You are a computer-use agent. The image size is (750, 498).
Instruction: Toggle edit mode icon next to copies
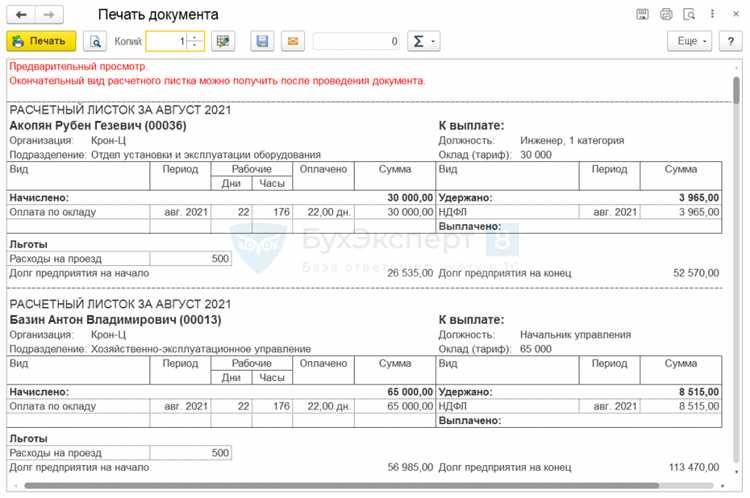[223, 41]
